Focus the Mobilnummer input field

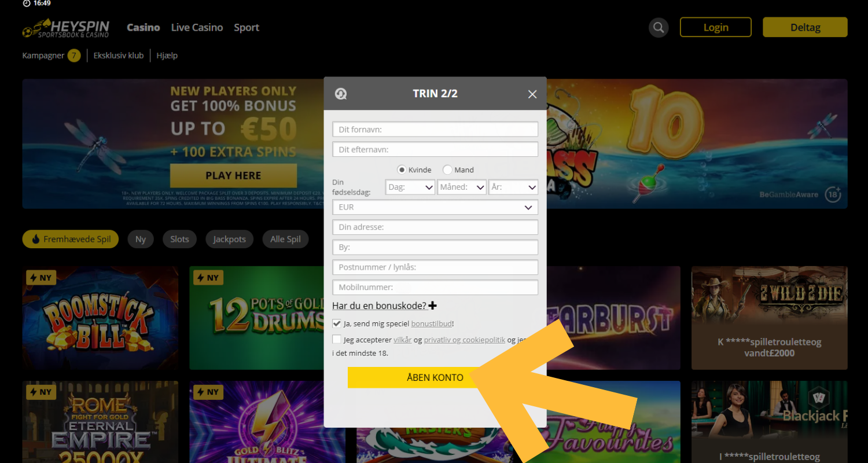pyautogui.click(x=435, y=287)
